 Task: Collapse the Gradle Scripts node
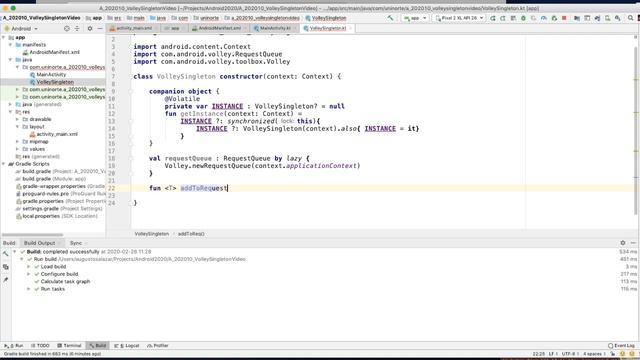4,164
